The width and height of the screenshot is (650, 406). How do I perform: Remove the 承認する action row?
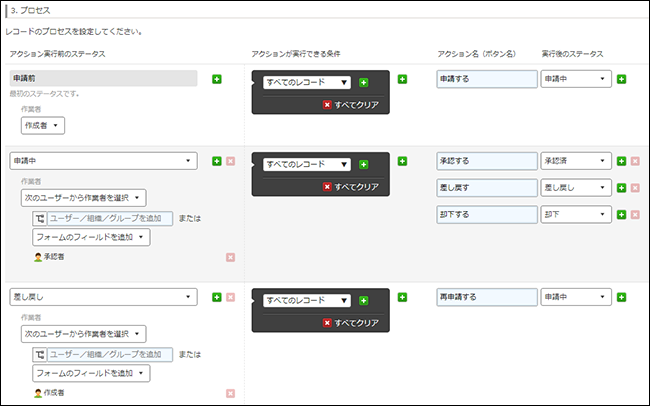pyautogui.click(x=635, y=161)
